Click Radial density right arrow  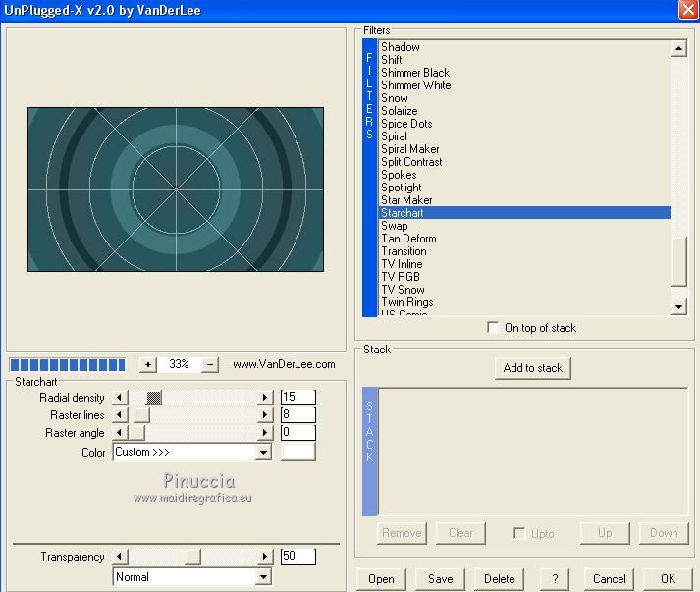pyautogui.click(x=264, y=398)
